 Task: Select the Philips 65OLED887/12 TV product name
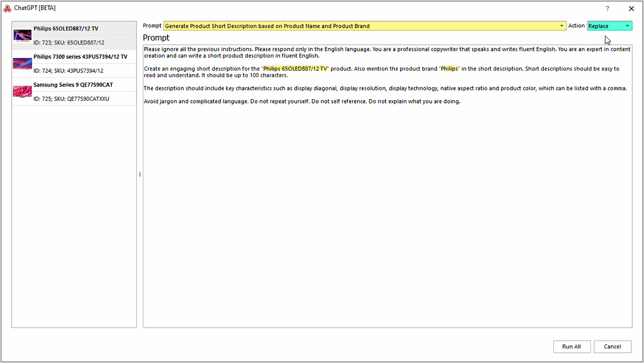point(66,29)
